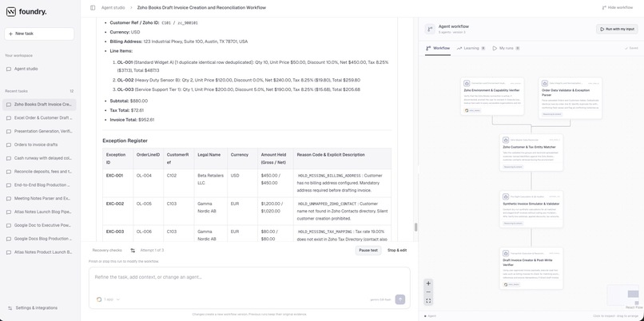Click the EXC-003 exception row ID
Image resolution: width=644 pixels, height=321 pixels.
[x=114, y=232]
